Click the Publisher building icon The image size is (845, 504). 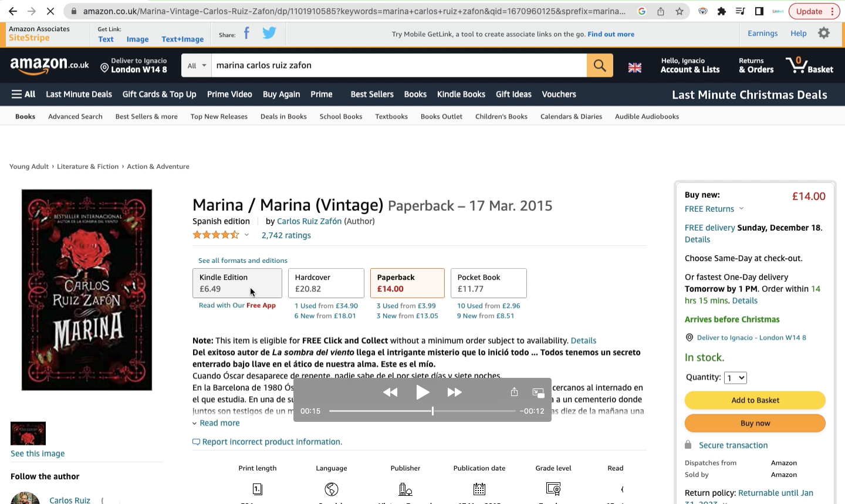point(405,489)
